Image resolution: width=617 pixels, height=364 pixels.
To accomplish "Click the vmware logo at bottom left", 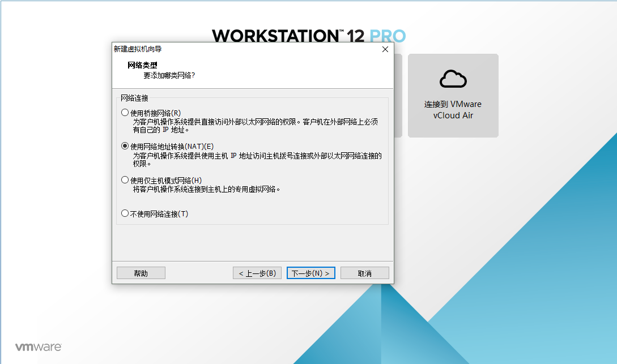I will (x=38, y=346).
